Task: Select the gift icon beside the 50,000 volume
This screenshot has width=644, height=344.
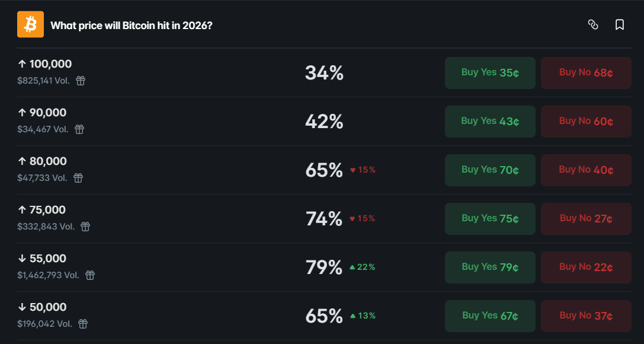Action: click(82, 324)
